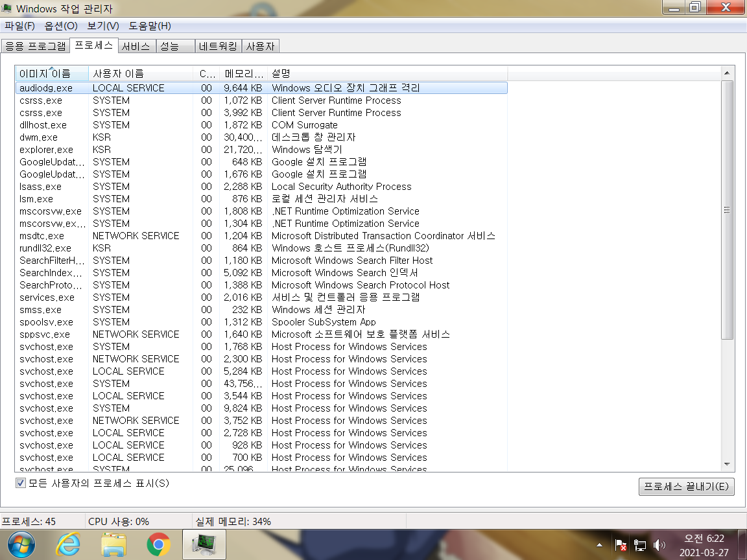Switch to 성능 tab

175,46
